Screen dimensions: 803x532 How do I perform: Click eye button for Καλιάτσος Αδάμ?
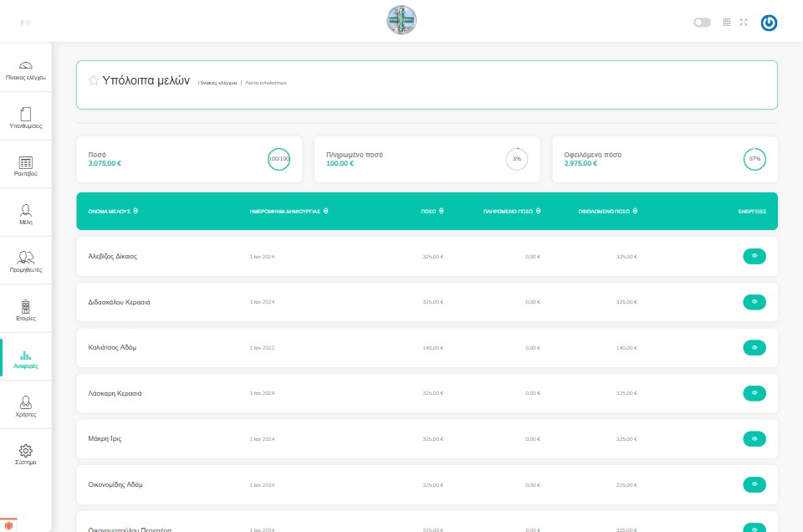pos(754,348)
